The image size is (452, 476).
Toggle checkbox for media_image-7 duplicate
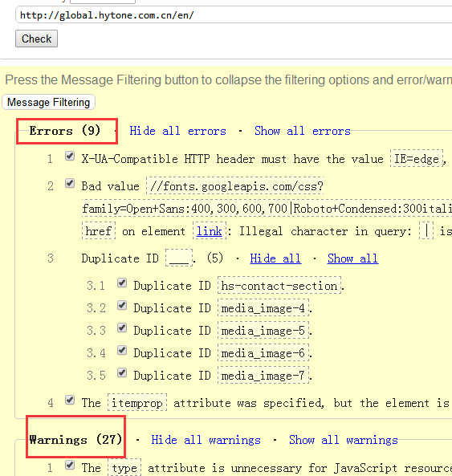coord(122,372)
